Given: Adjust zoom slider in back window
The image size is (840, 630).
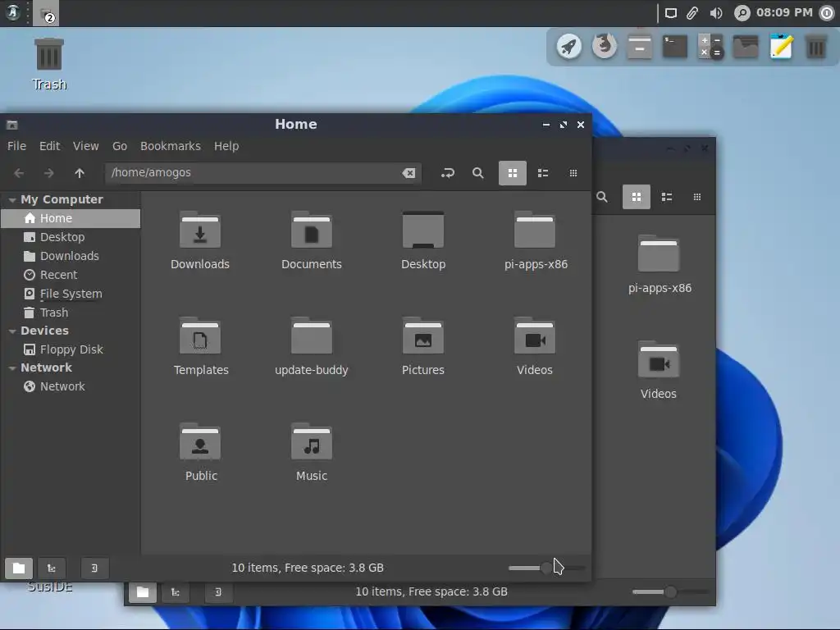Looking at the screenshot, I should 670,592.
